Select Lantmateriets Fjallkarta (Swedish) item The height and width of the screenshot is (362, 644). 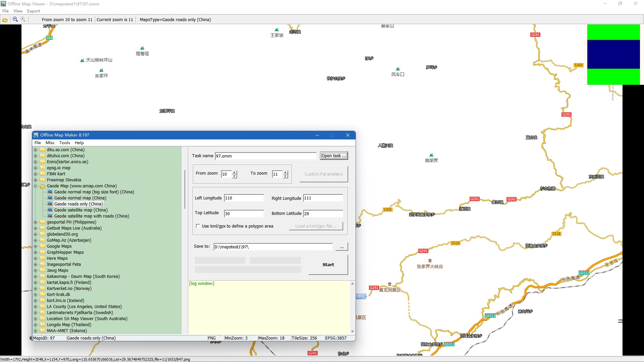[80, 313]
